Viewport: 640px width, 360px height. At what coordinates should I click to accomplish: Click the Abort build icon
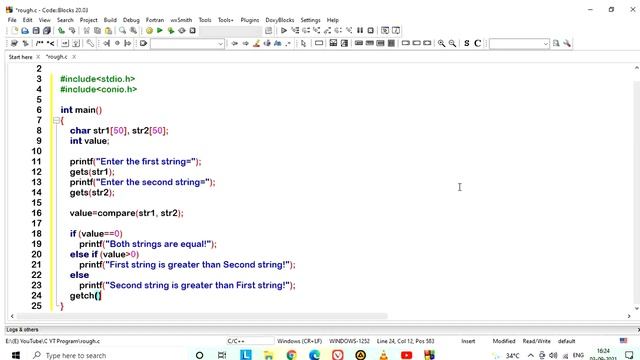tap(193, 31)
